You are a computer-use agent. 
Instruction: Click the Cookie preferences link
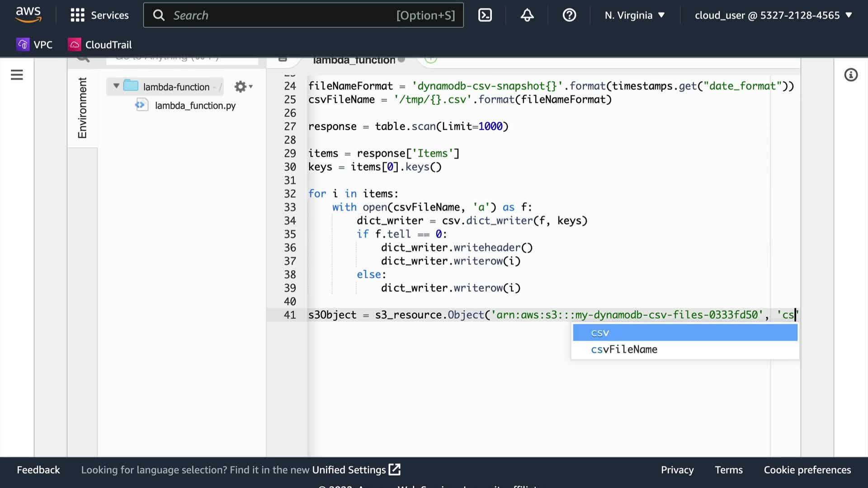[x=807, y=470]
